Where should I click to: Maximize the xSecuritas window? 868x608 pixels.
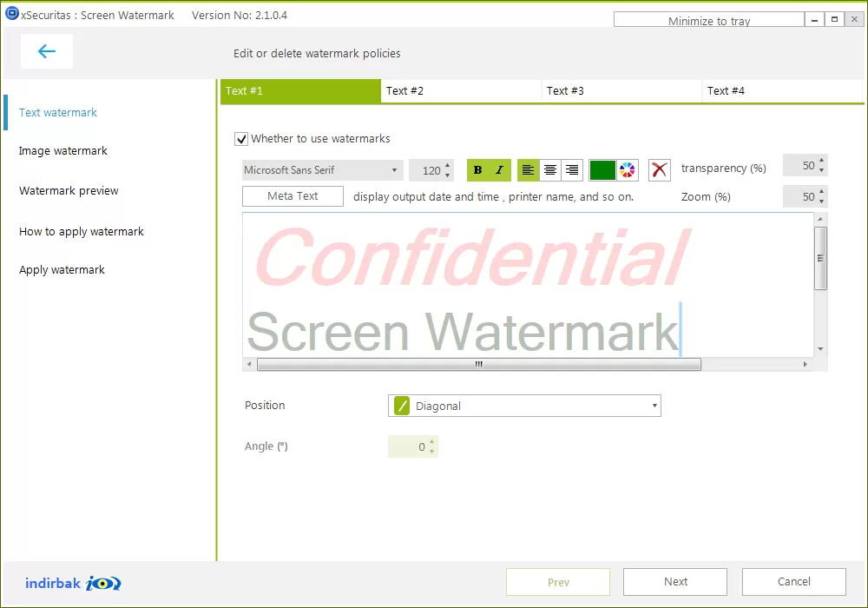tap(834, 19)
